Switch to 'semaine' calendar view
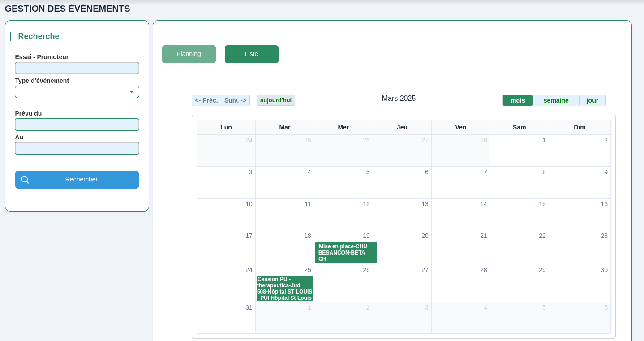 556,100
